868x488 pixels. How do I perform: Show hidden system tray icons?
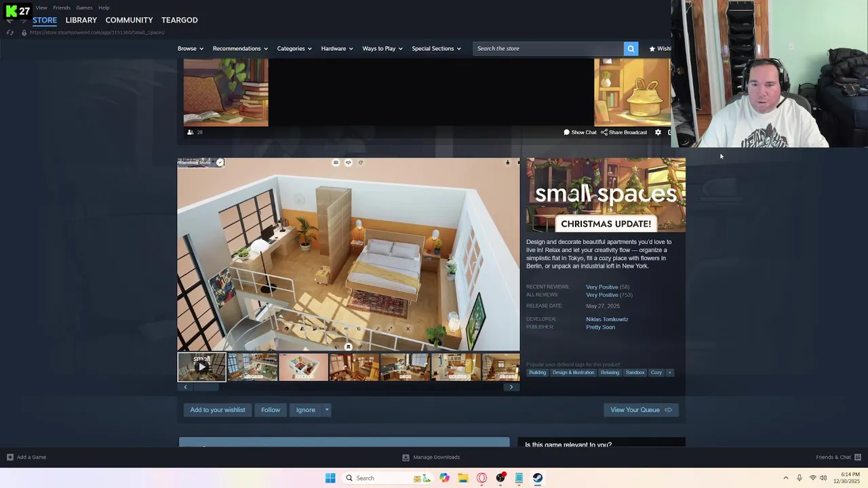[x=786, y=478]
